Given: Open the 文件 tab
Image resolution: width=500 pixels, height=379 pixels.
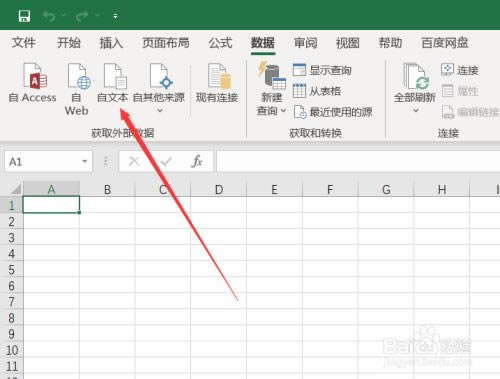Looking at the screenshot, I should pyautogui.click(x=24, y=43).
